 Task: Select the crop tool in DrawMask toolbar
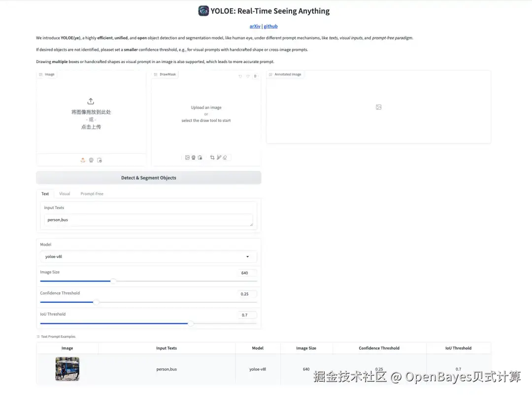212,157
